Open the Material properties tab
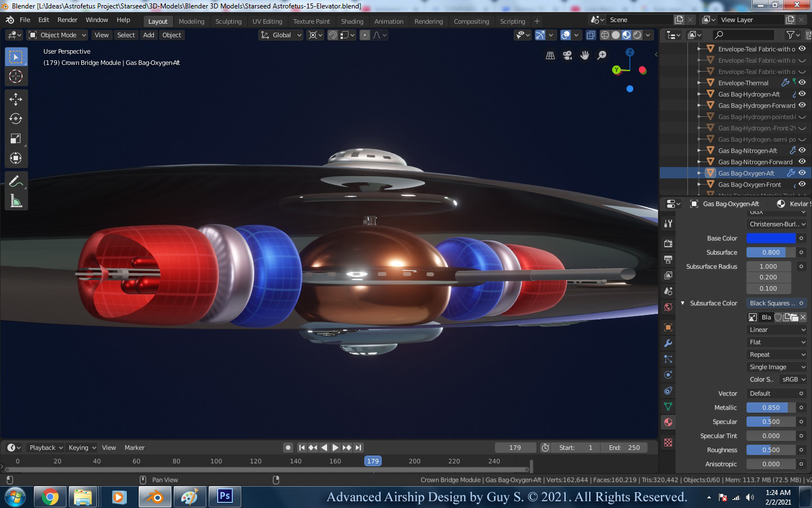The width and height of the screenshot is (812, 508). tap(668, 422)
